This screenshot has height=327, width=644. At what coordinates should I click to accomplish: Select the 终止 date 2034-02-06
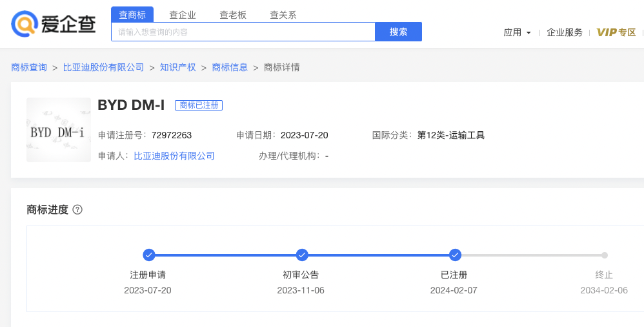[604, 290]
